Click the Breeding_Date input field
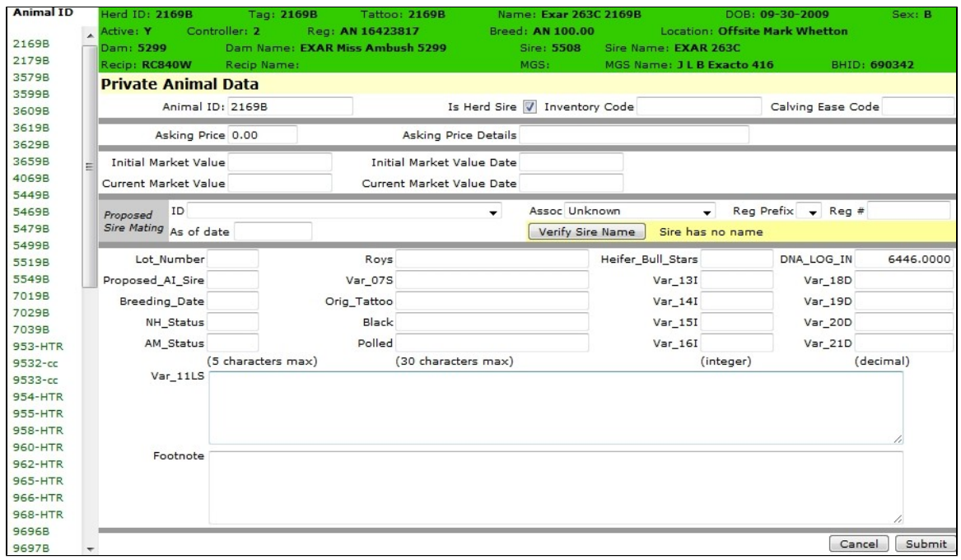961x560 pixels. click(x=232, y=301)
